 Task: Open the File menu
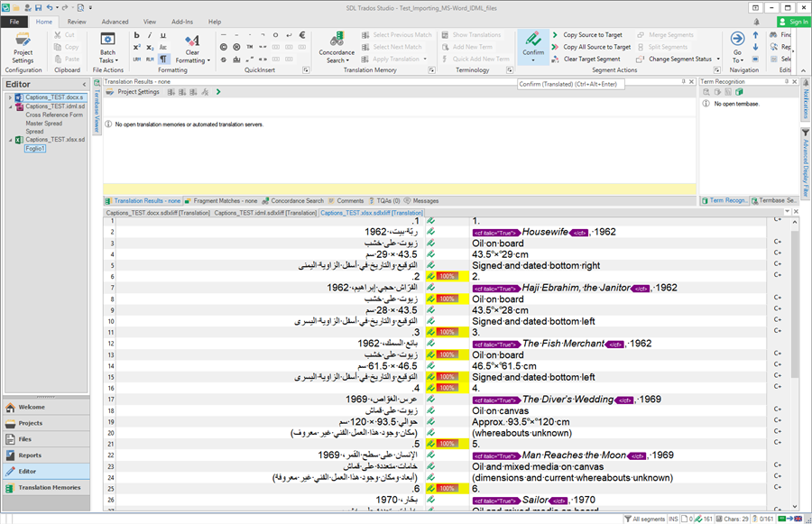[x=14, y=22]
